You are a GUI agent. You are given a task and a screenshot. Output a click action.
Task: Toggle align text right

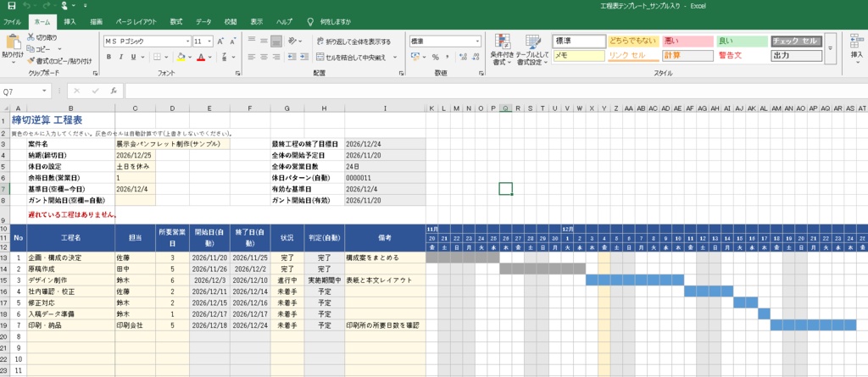tap(277, 57)
